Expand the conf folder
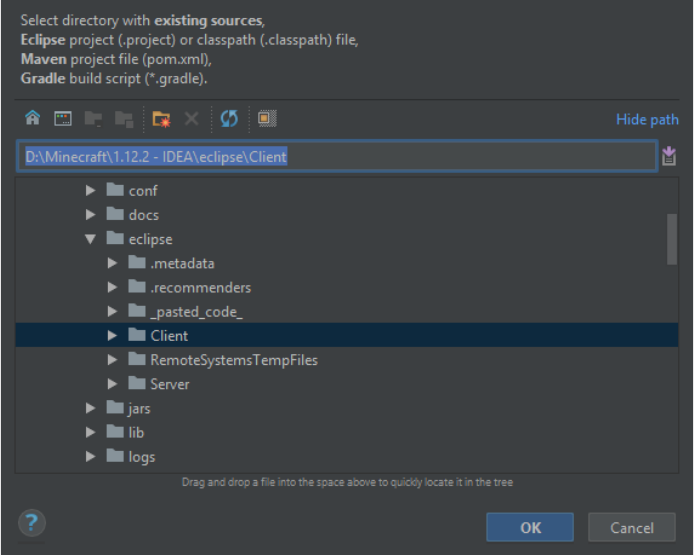The height and width of the screenshot is (555, 694). [x=91, y=191]
